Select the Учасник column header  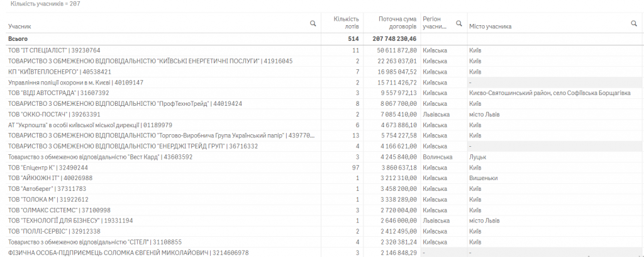click(x=19, y=26)
